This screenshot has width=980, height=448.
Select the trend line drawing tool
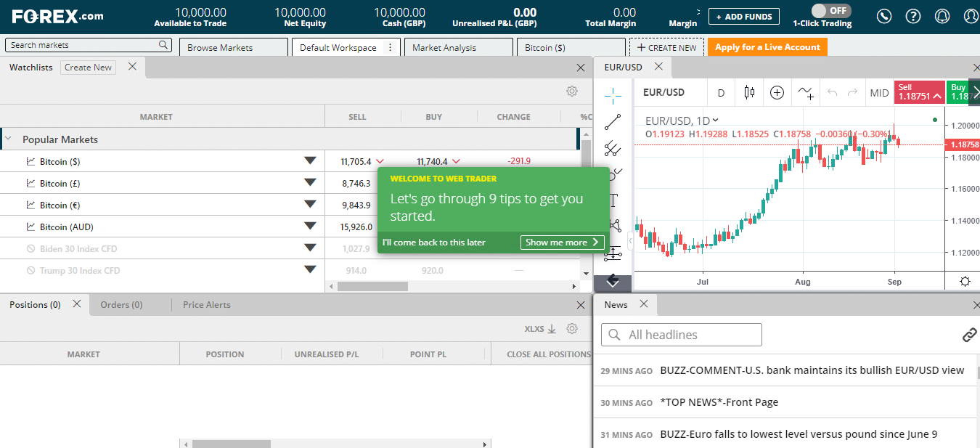click(x=613, y=122)
